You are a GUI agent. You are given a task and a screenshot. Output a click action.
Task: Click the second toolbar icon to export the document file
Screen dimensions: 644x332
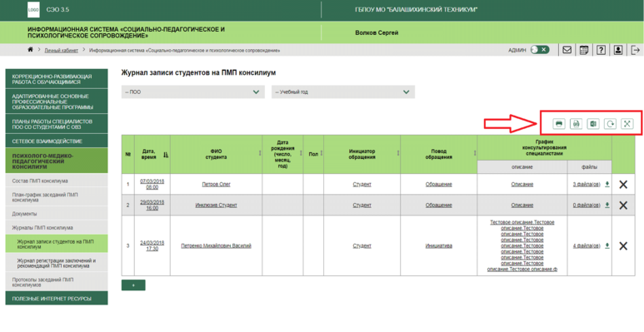point(577,123)
